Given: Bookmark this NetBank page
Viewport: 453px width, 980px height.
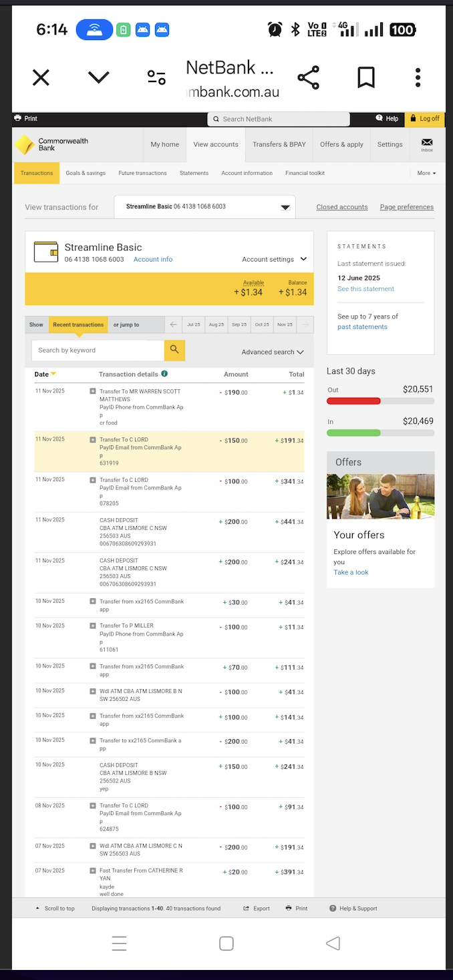Looking at the screenshot, I should click(x=366, y=77).
